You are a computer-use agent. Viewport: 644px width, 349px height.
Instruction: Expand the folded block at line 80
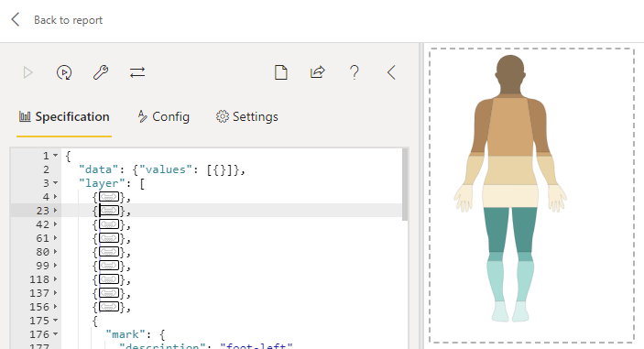click(x=56, y=252)
